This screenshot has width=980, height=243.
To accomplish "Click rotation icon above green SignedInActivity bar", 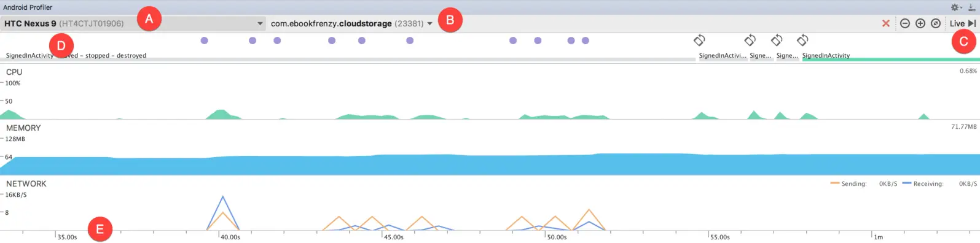I will click(802, 40).
